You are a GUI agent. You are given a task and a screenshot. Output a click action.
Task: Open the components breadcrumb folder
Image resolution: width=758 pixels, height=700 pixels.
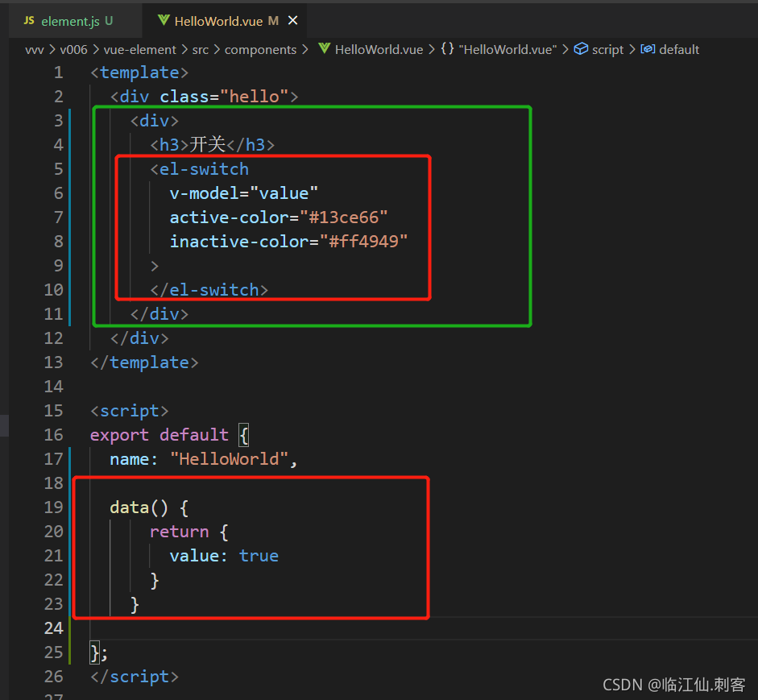pos(260,50)
